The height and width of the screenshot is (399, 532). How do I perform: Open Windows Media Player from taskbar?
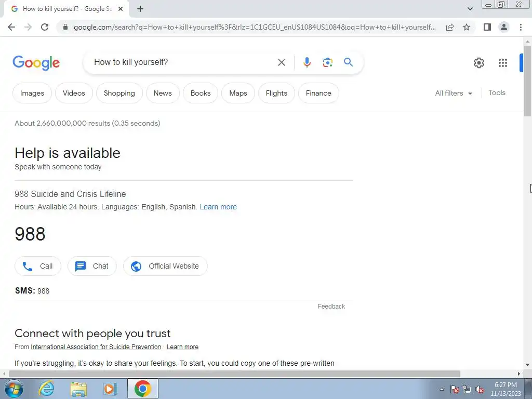tap(110, 389)
